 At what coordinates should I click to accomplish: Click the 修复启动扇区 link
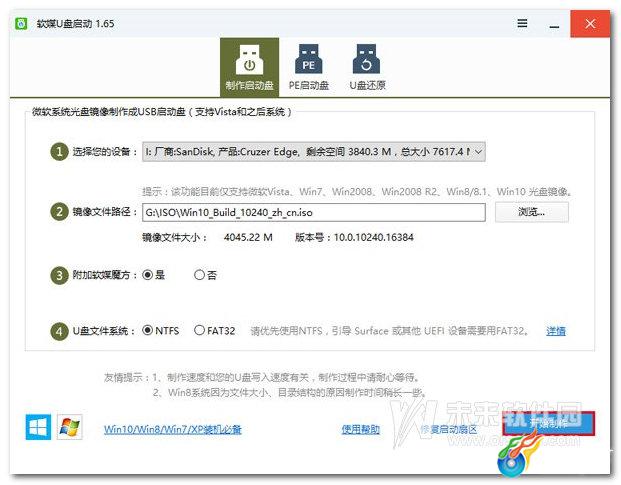tap(448, 429)
